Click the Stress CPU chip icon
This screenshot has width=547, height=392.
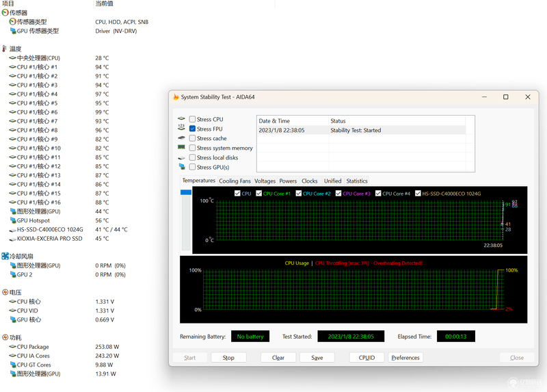[181, 118]
